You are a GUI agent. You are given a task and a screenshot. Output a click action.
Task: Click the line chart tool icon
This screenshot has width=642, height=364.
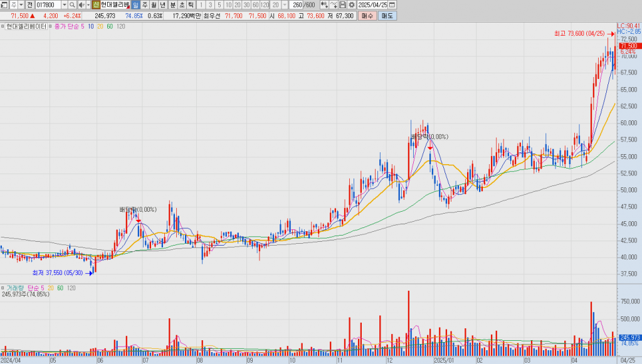coord(334,5)
